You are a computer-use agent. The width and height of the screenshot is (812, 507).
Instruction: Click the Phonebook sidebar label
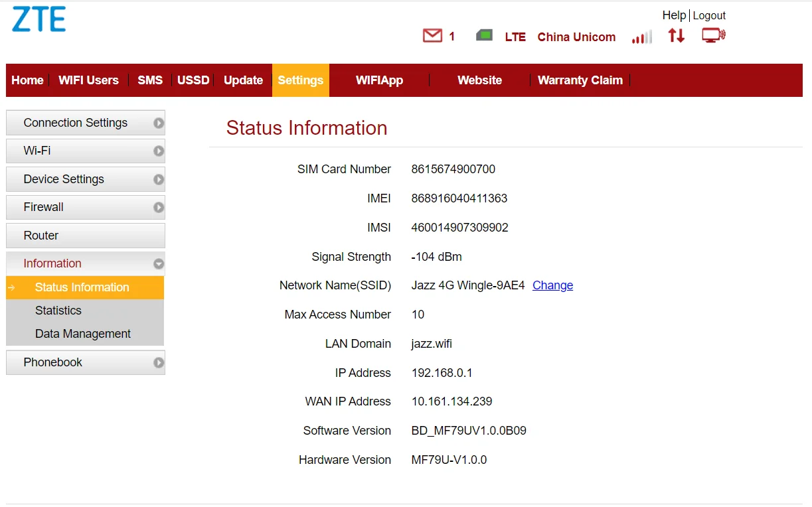(53, 362)
